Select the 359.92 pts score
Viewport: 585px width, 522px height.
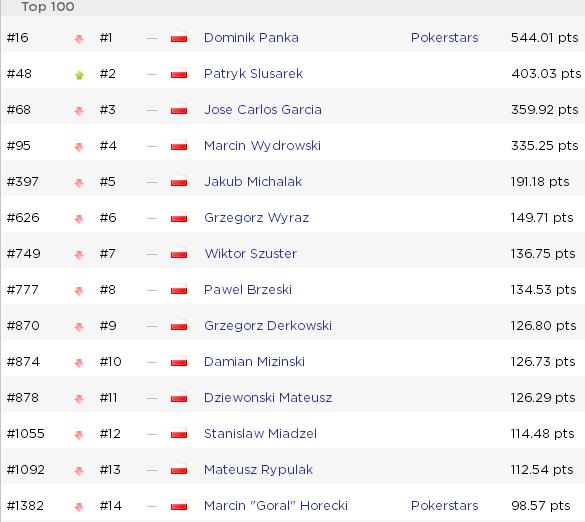point(545,110)
